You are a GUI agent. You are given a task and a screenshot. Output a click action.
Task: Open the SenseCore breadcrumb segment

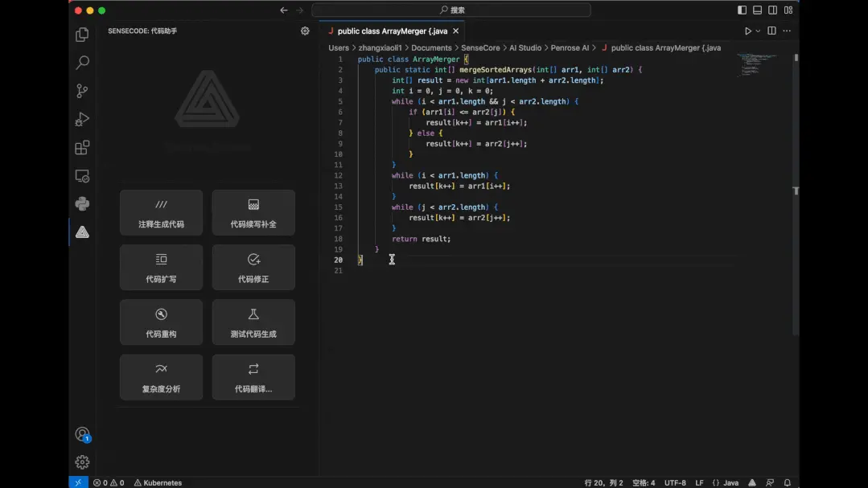[x=480, y=48]
